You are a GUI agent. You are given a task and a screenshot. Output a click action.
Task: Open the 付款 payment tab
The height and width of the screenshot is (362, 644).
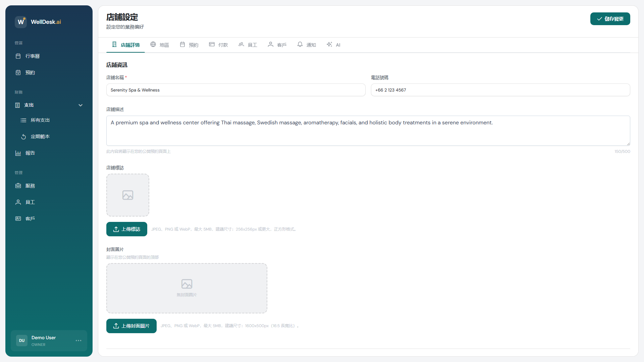tap(218, 45)
